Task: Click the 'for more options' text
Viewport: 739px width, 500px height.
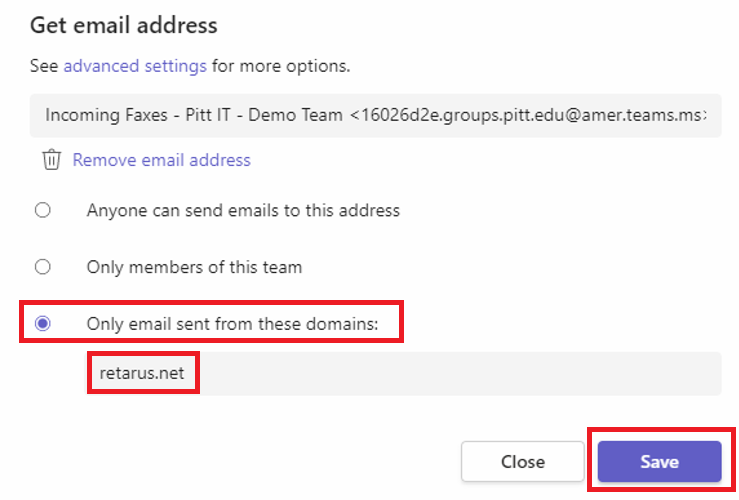Action: [x=281, y=66]
